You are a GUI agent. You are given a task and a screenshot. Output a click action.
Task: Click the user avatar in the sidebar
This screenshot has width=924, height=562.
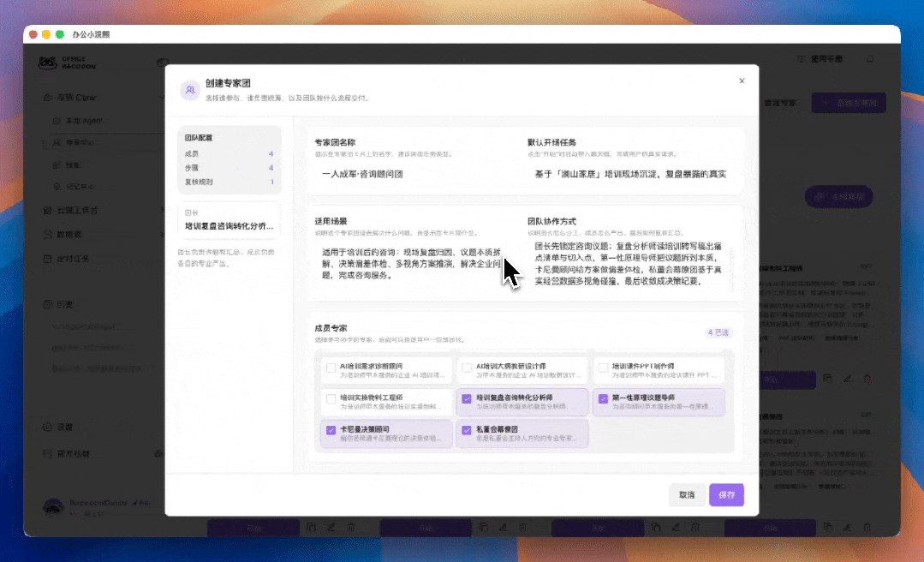tap(53, 506)
